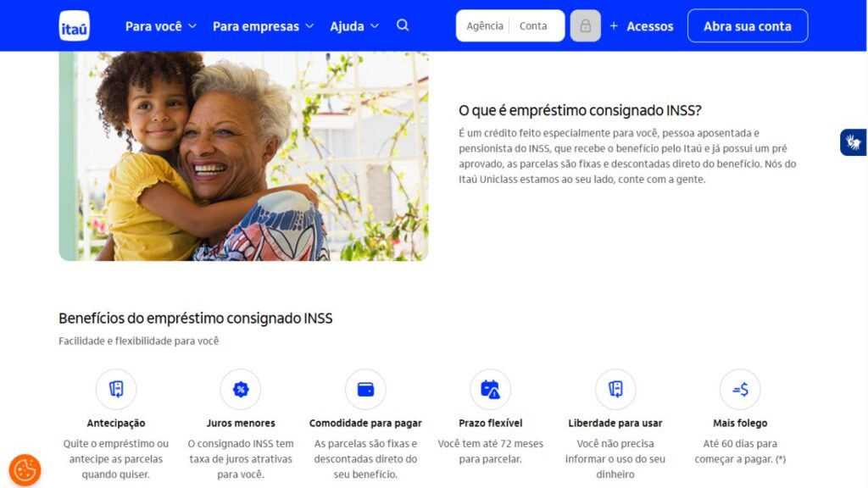Expand the Ajuda dropdown menu
This screenshot has width=868, height=488.
click(354, 26)
